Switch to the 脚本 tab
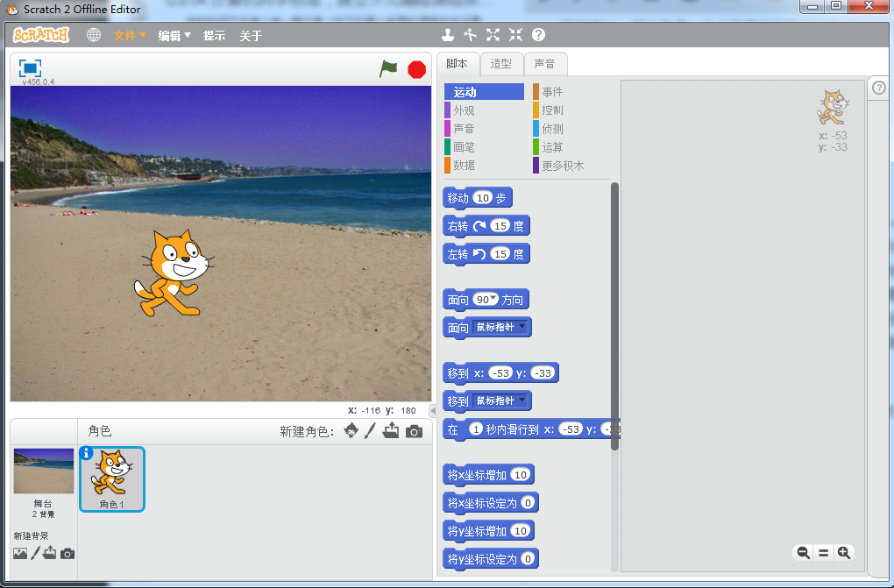The image size is (894, 588). pos(458,63)
